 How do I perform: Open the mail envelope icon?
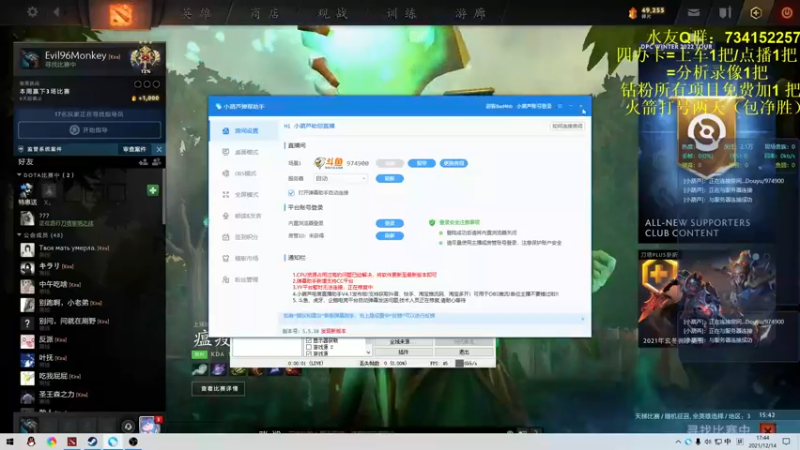pyautogui.click(x=693, y=13)
